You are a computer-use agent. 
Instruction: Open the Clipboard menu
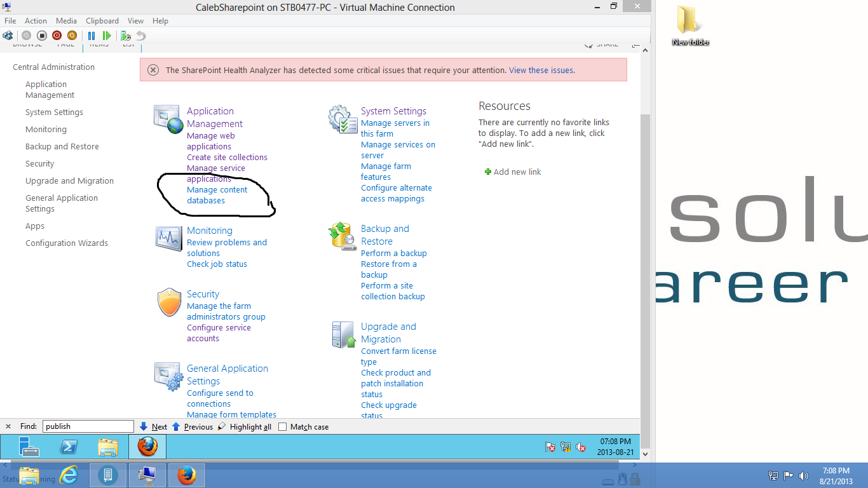click(x=102, y=21)
